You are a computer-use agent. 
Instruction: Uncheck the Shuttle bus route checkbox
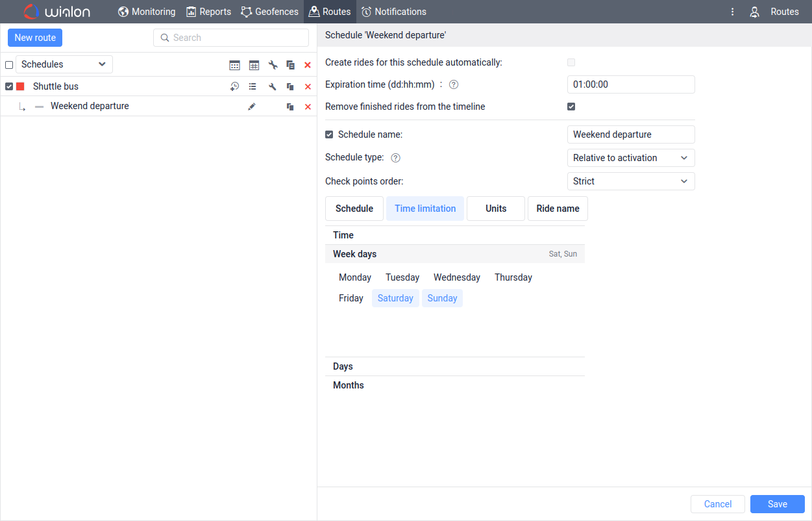[x=9, y=86]
